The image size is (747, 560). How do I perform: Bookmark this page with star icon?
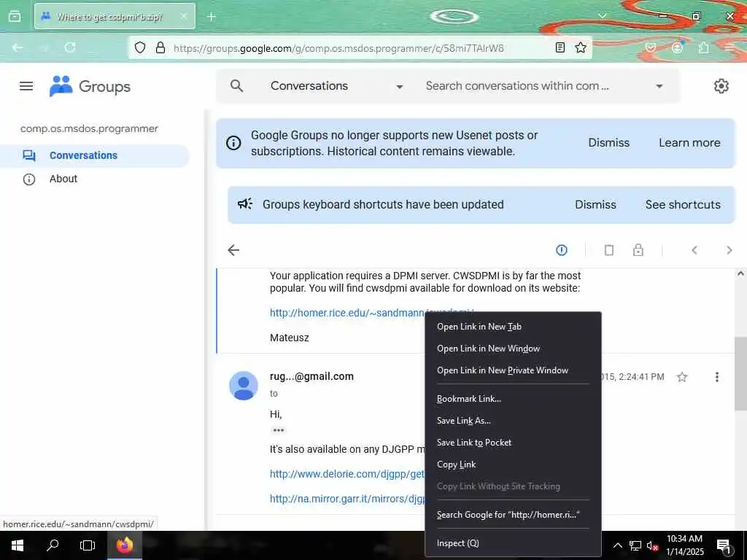(580, 47)
